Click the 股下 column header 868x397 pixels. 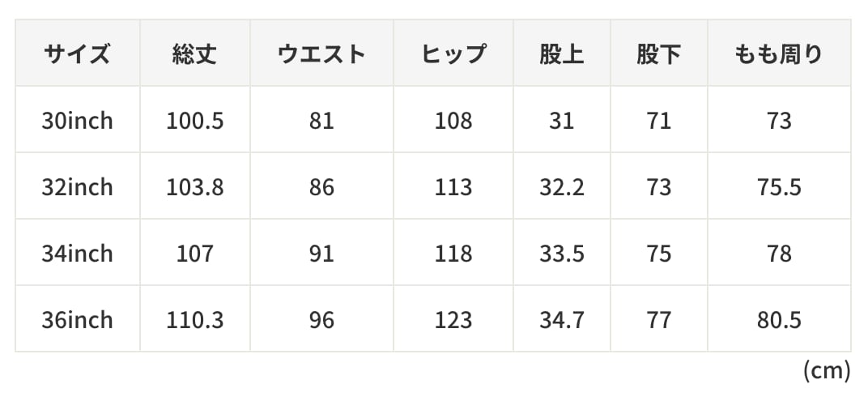659,54
